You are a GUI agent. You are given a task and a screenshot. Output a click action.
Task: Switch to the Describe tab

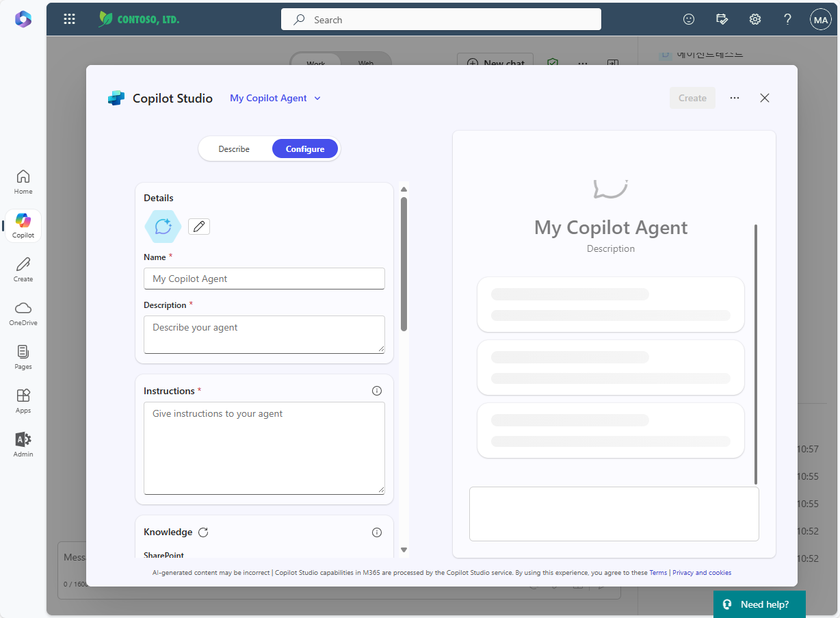point(234,149)
